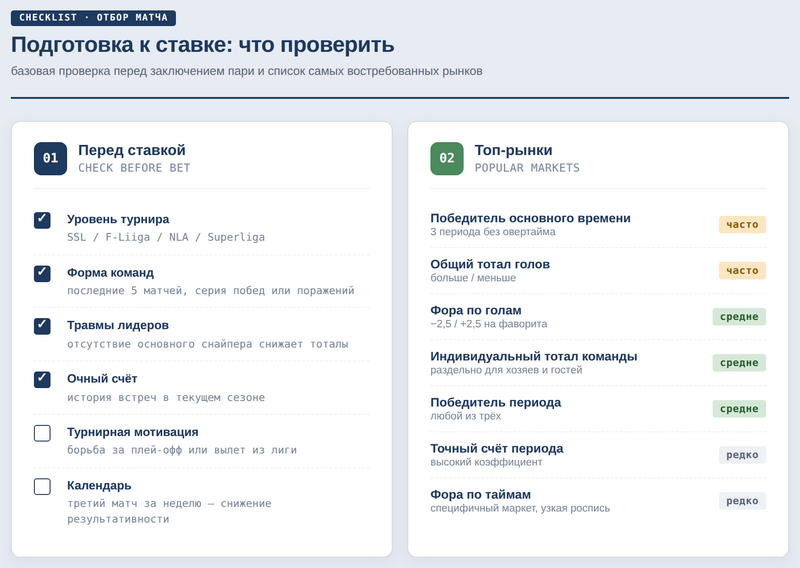
Task: Click the «любой из трёх» subtitle
Action: [465, 416]
